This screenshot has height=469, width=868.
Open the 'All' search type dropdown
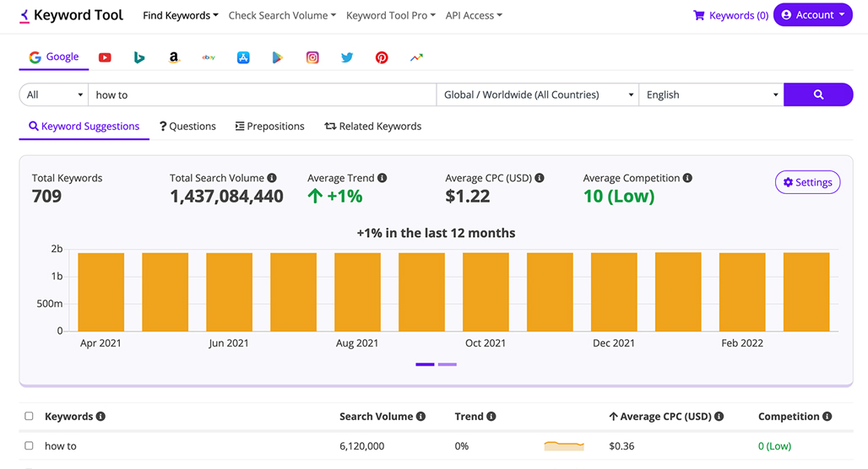54,94
